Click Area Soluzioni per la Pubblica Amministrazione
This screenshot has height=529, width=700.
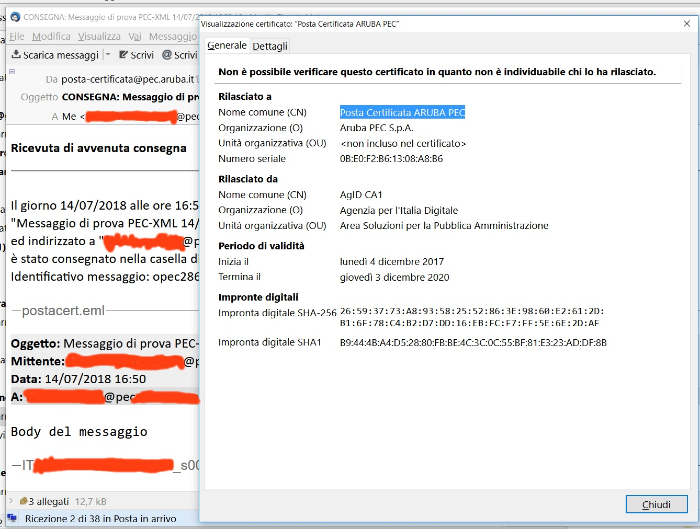[x=444, y=225]
